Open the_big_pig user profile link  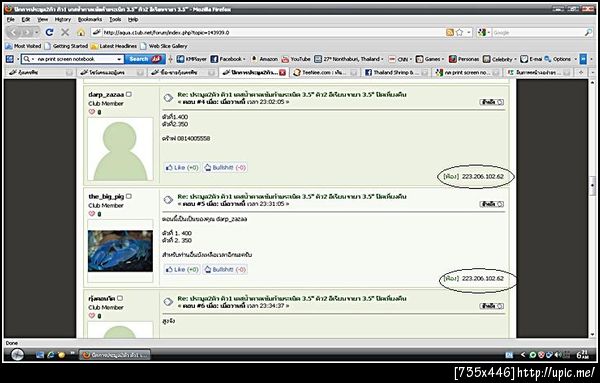tap(106, 196)
